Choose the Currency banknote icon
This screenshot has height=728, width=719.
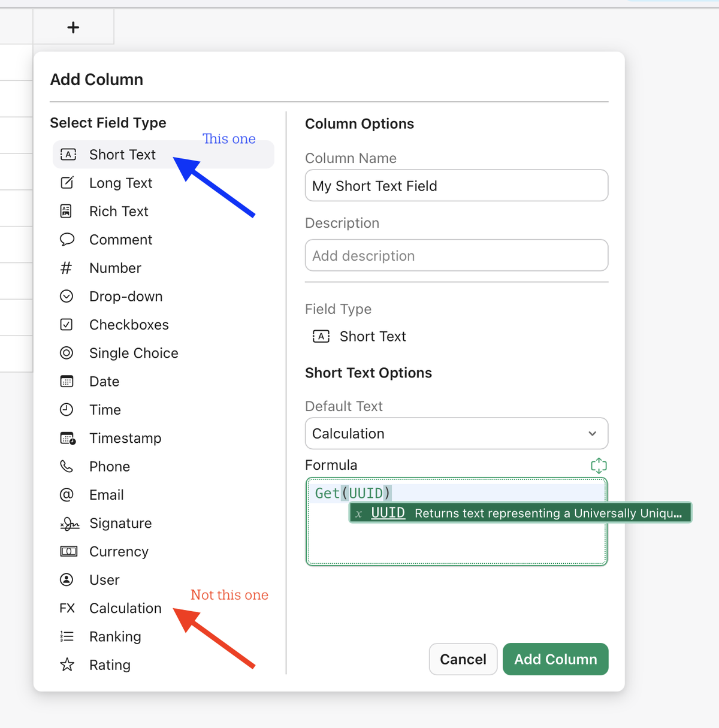(x=69, y=551)
